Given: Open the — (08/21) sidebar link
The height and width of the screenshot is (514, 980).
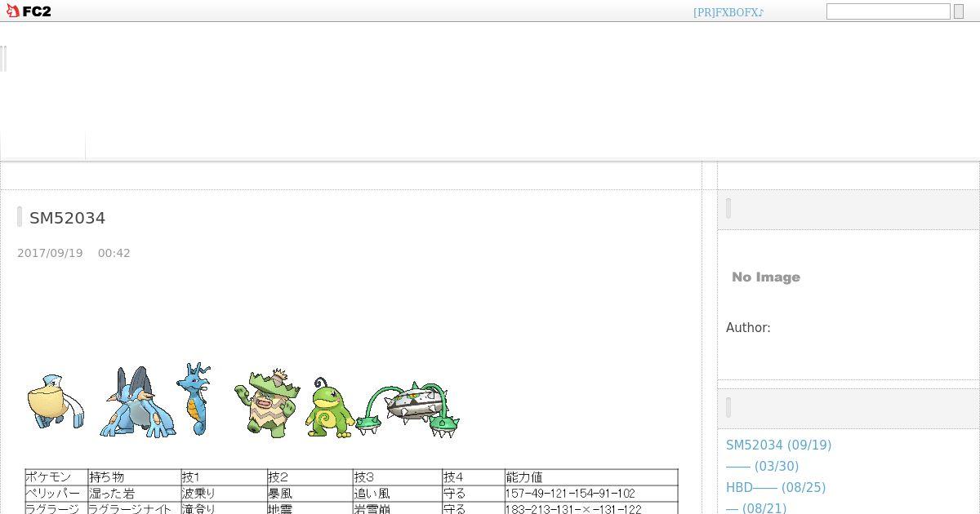Looking at the screenshot, I should click(x=756, y=508).
